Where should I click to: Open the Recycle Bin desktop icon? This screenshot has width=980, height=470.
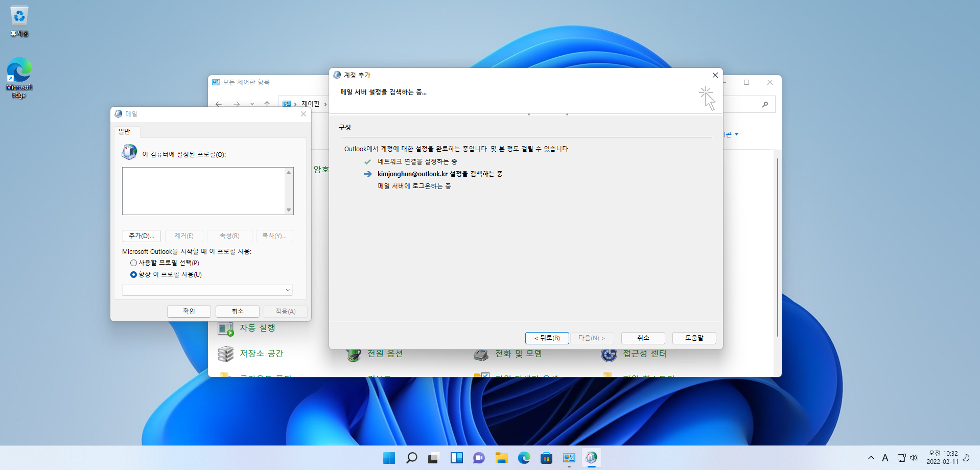[19, 21]
